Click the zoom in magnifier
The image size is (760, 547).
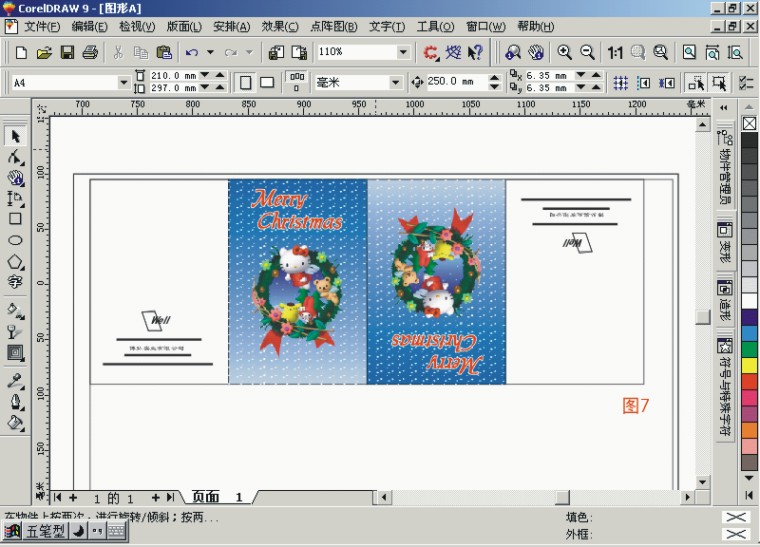[x=564, y=52]
